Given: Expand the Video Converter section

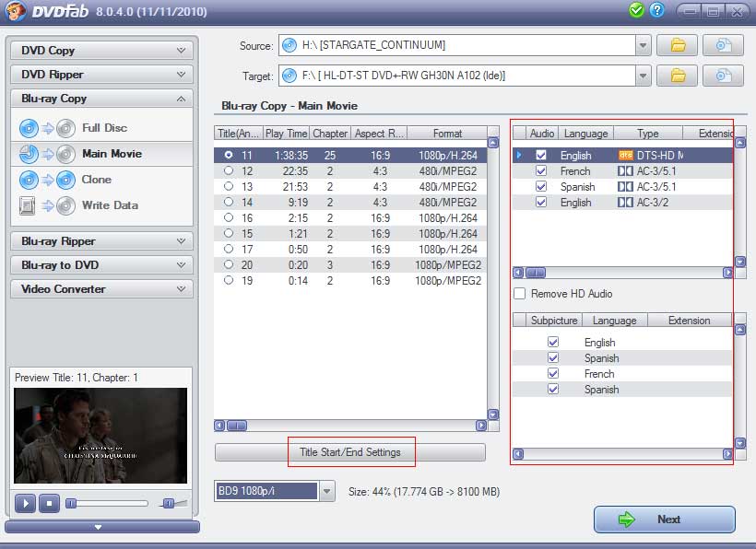Looking at the screenshot, I should [x=101, y=289].
